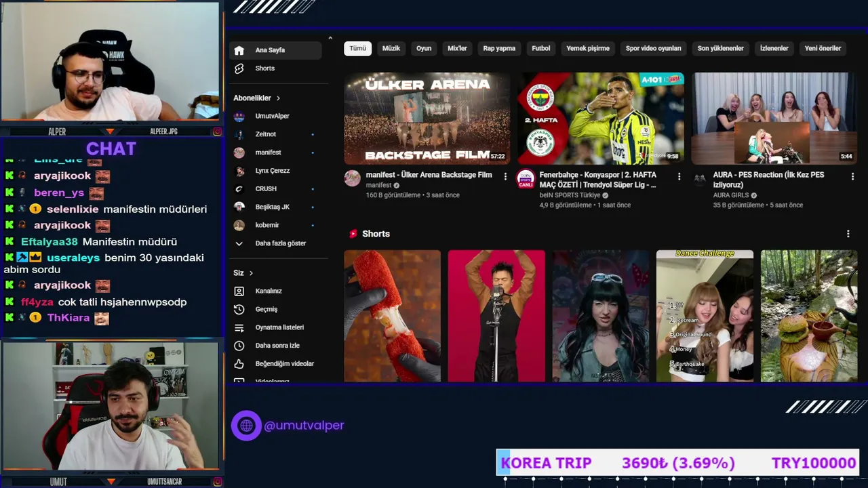The width and height of the screenshot is (868, 488).
Task: Click 'manifest' channel name under Backstage Film title
Action: (378, 185)
